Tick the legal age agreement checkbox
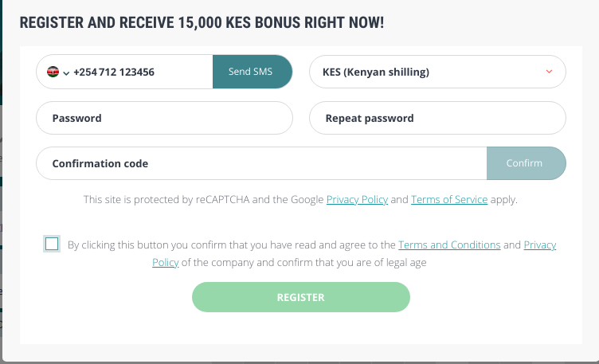599x364 pixels. pos(53,244)
